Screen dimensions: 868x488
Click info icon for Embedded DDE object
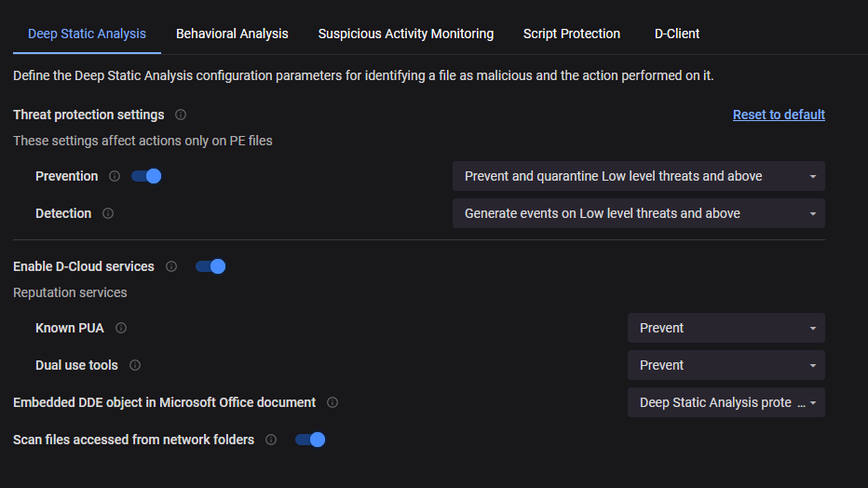[x=332, y=402]
